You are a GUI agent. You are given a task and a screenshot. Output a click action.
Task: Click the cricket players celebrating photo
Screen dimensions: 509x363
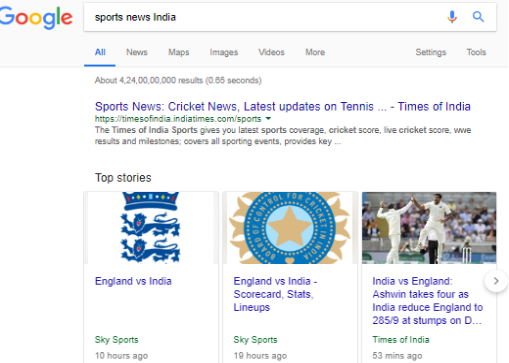[x=429, y=228]
